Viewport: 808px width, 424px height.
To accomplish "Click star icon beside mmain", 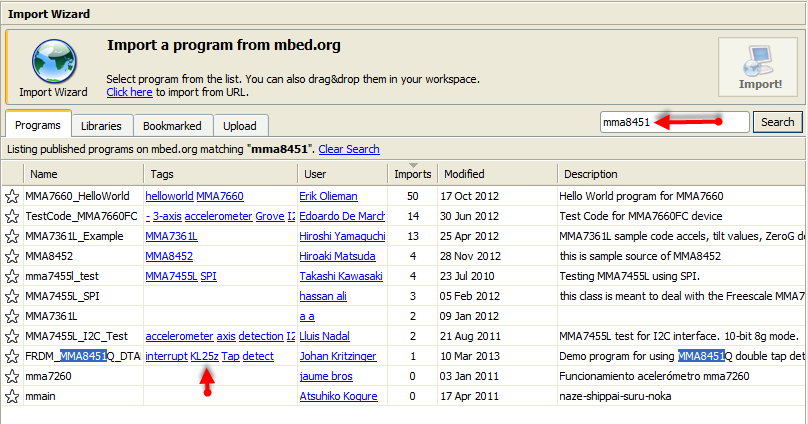I will 12,396.
